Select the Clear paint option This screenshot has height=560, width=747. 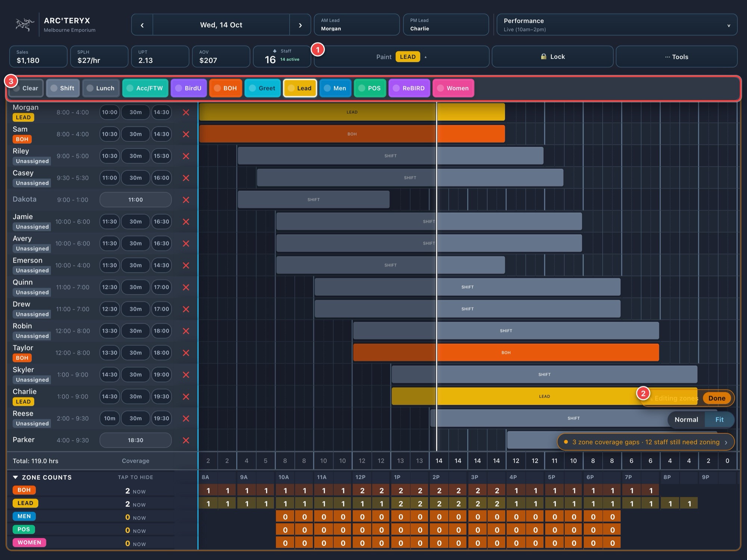click(x=26, y=88)
